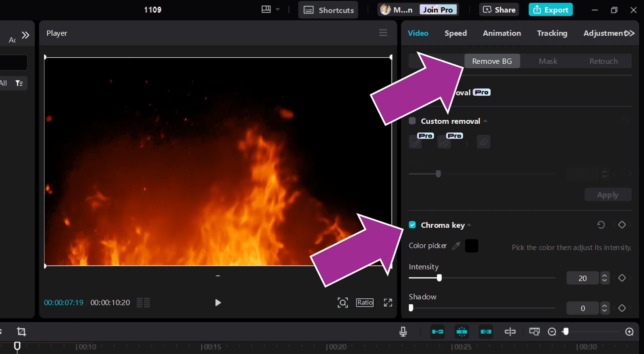The height and width of the screenshot is (354, 644).
Task: Step the Intensity value with spinner
Action: point(604,278)
